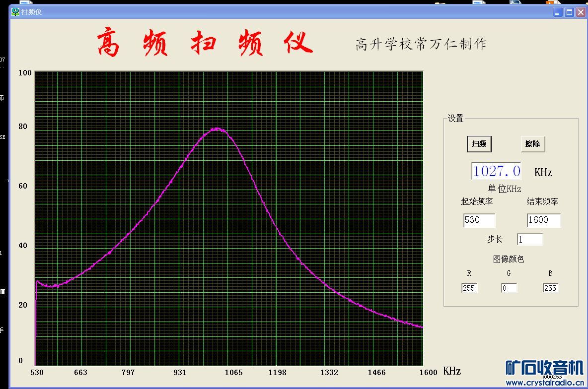Select the 起始频率 field showing 530
Viewport: 588px width, 389px height.
coord(479,220)
